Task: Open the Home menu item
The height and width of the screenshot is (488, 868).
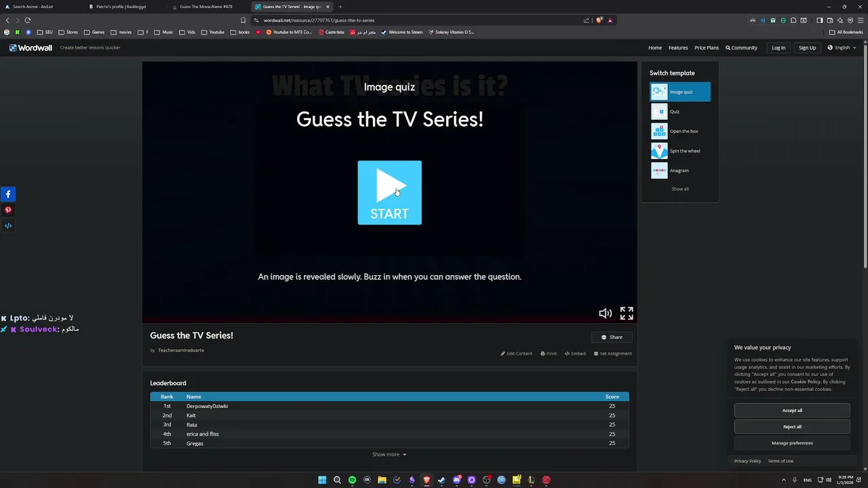Action: 655,47
